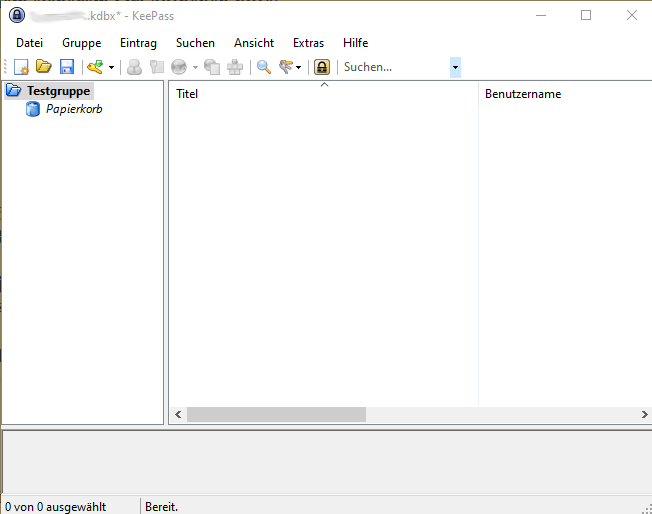Save the database with floppy icon
This screenshot has height=514, width=652.
click(x=67, y=67)
